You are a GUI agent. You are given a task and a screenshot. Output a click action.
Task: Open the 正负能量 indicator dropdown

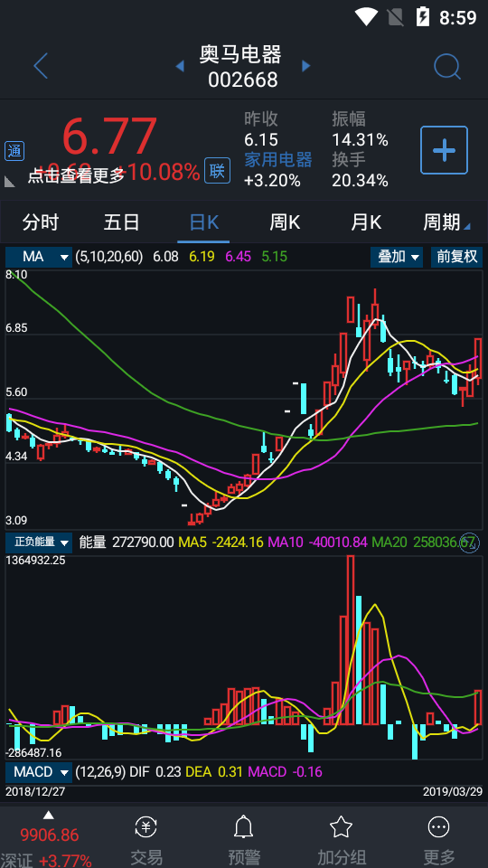pyautogui.click(x=39, y=542)
